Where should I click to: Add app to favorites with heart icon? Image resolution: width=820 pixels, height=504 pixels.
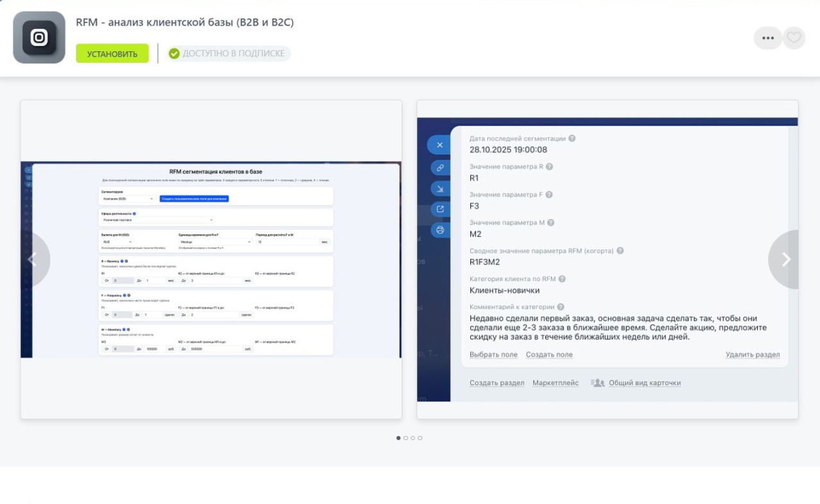click(x=794, y=38)
